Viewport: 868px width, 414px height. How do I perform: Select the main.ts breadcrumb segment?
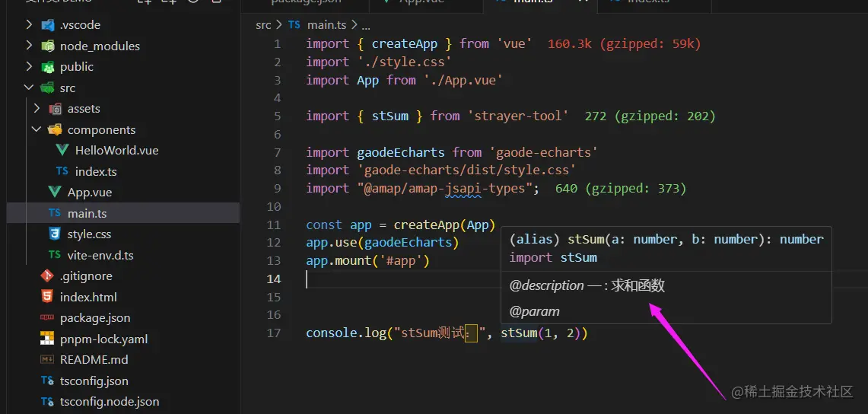pyautogui.click(x=326, y=25)
